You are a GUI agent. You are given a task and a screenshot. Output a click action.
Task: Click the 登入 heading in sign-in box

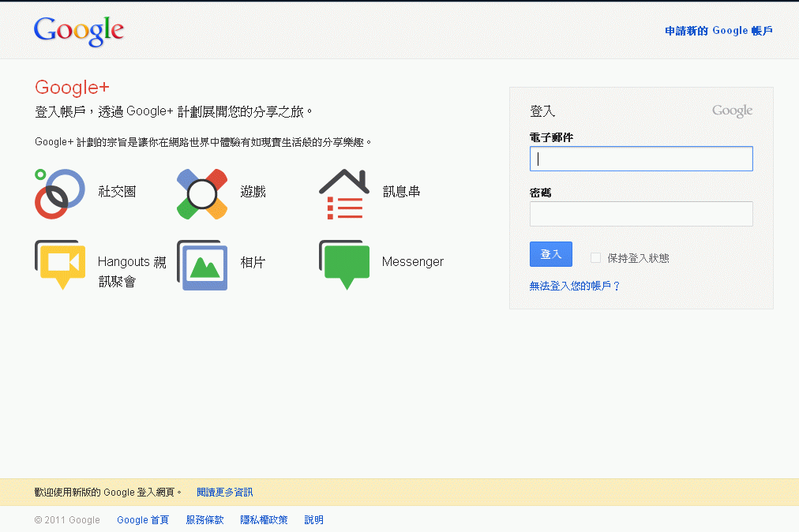click(x=542, y=111)
